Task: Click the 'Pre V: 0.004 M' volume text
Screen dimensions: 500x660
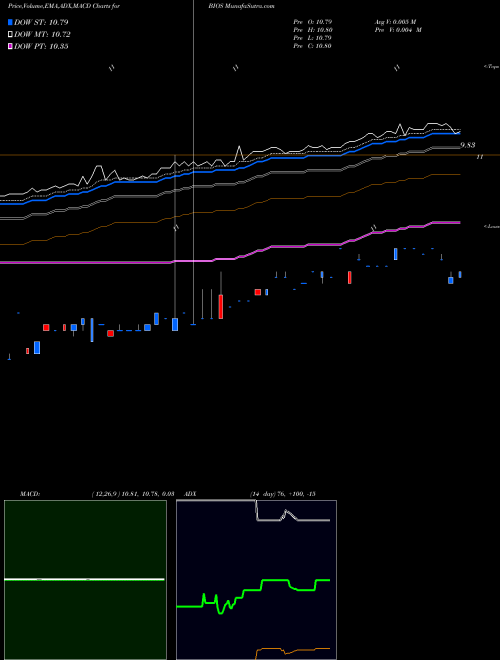Action: (x=398, y=30)
